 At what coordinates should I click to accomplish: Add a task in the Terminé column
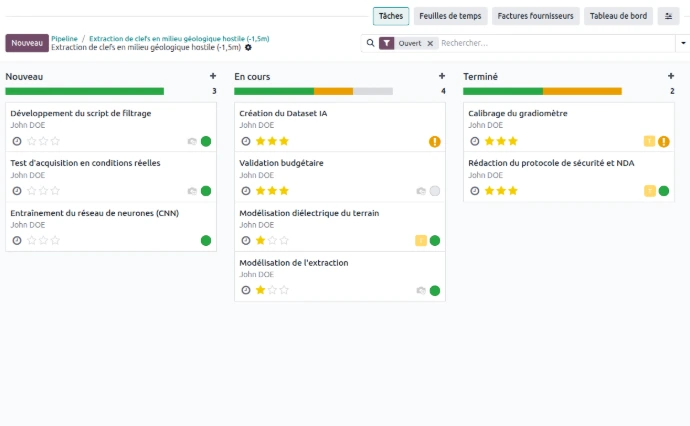tap(670, 76)
